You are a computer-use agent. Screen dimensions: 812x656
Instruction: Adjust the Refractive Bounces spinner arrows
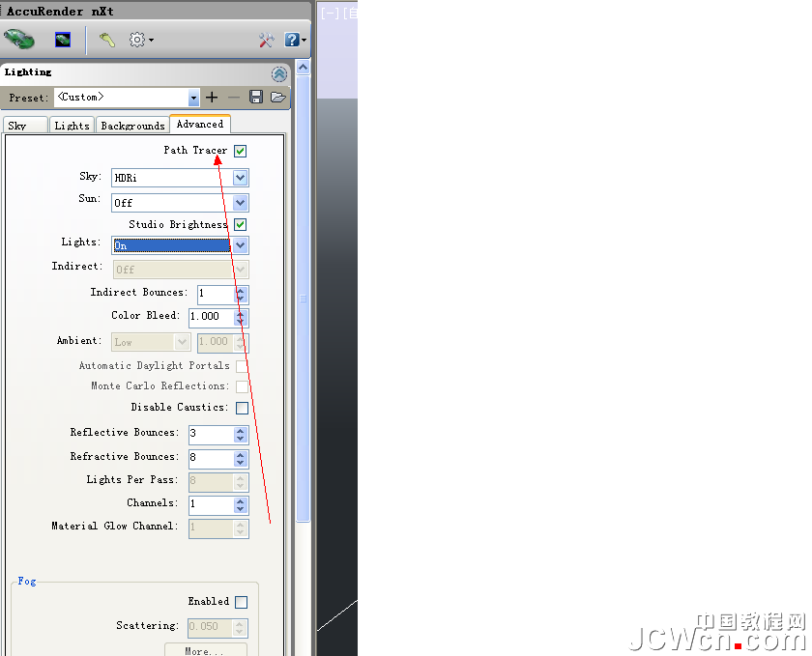(x=241, y=459)
